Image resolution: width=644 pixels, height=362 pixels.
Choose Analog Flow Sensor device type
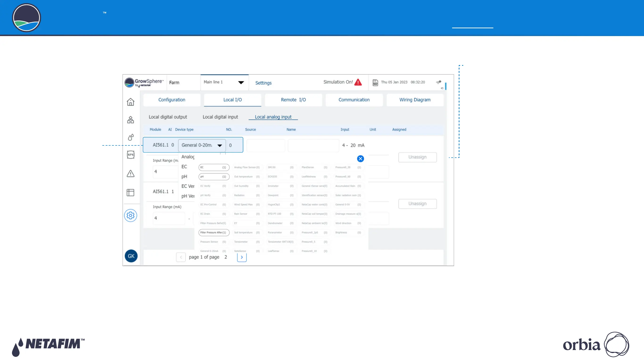pyautogui.click(x=247, y=167)
